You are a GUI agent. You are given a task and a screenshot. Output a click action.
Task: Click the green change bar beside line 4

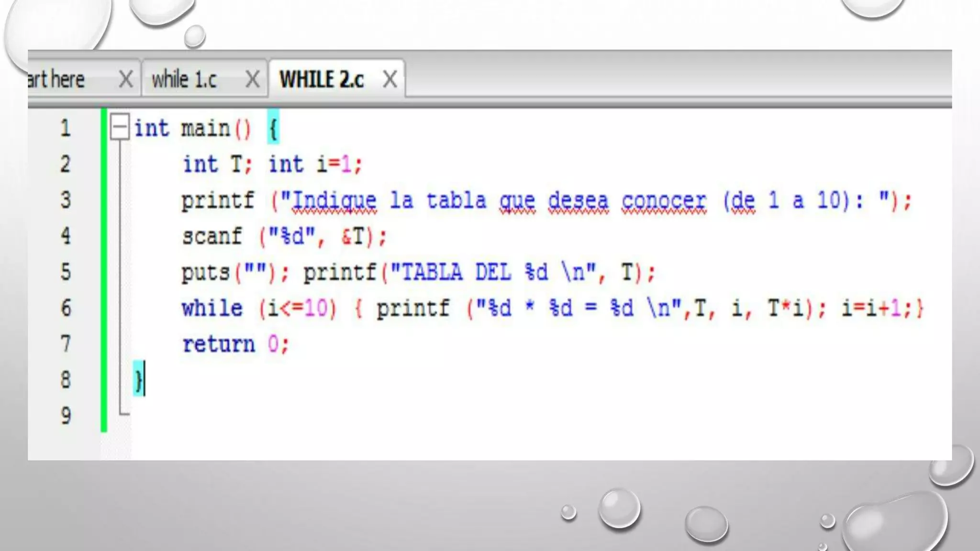(104, 236)
